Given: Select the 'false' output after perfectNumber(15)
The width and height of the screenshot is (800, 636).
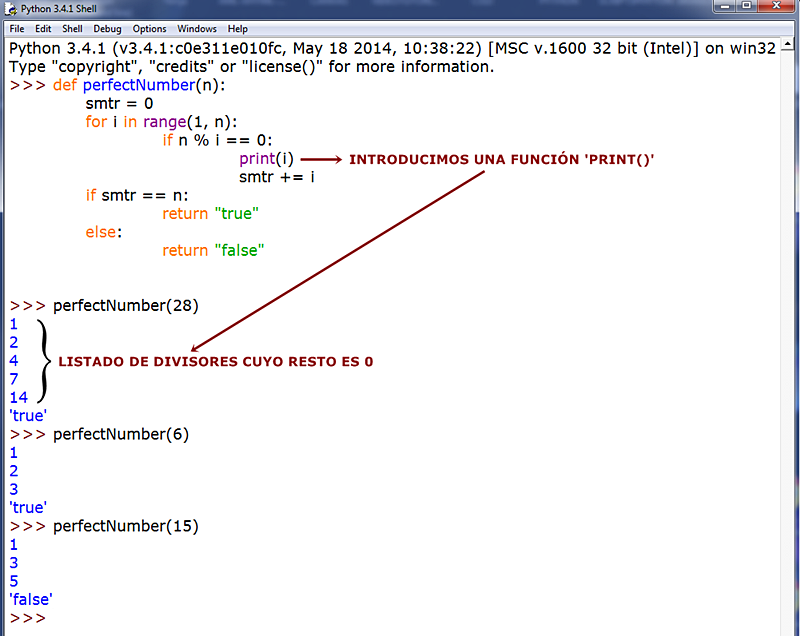Looking at the screenshot, I should 29,599.
